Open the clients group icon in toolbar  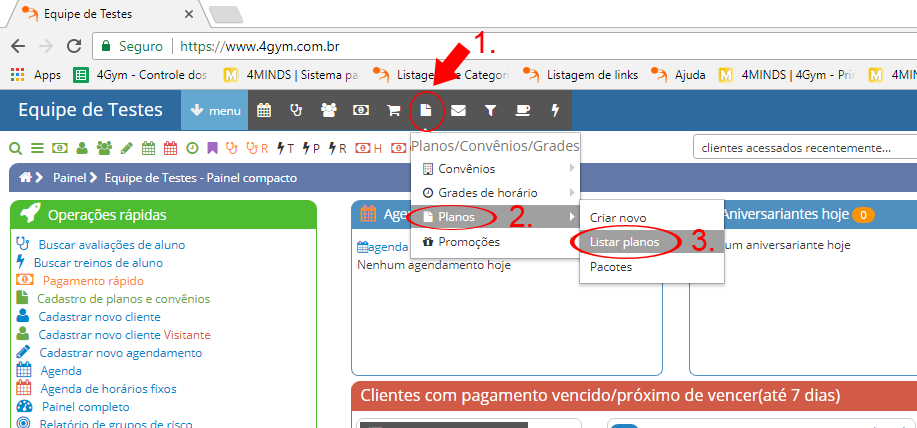click(328, 110)
